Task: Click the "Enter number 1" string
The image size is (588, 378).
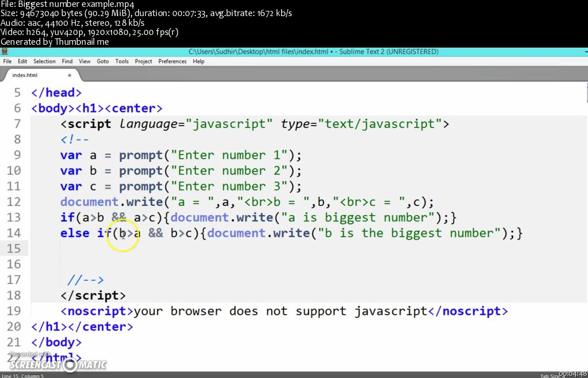Action: [229, 155]
